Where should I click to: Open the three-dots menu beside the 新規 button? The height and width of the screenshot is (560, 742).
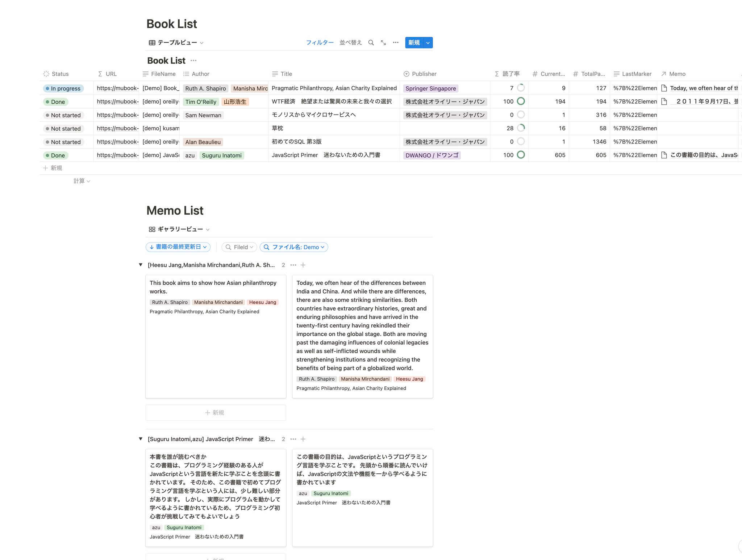[396, 42]
